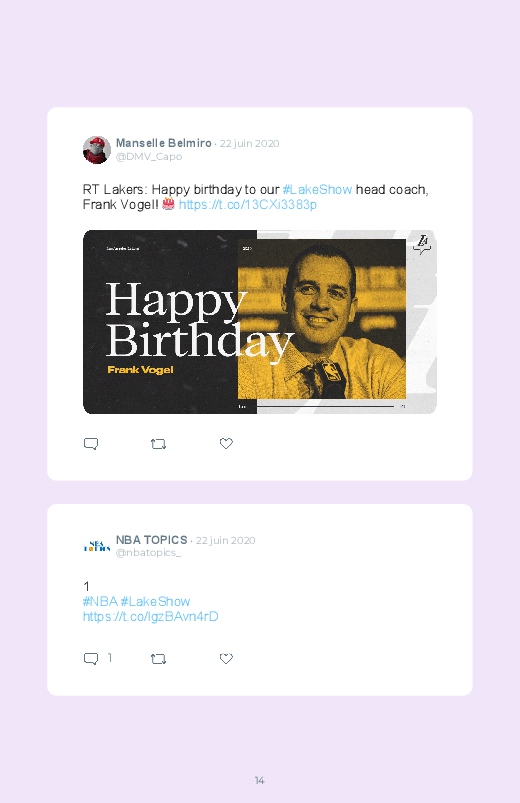Open the #NBA hashtag link
This screenshot has height=803, width=520.
click(100, 601)
